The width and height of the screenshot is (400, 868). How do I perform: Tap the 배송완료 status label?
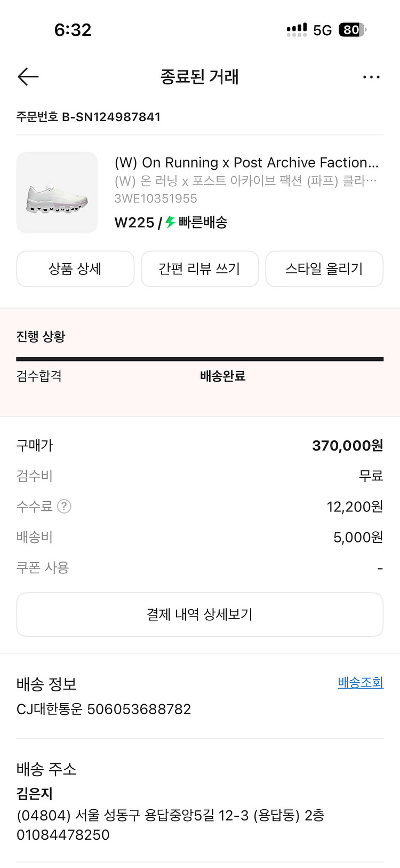coord(222,376)
